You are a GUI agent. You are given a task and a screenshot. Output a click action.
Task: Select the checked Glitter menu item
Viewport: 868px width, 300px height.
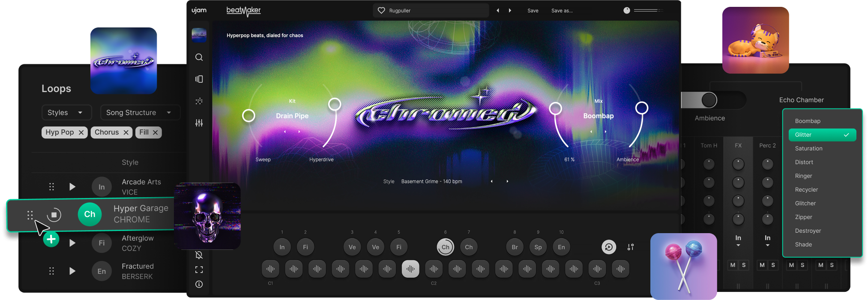tap(823, 135)
